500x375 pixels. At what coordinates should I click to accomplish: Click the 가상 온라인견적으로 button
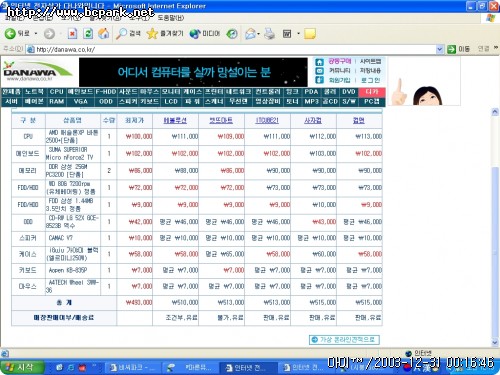(x=344, y=340)
